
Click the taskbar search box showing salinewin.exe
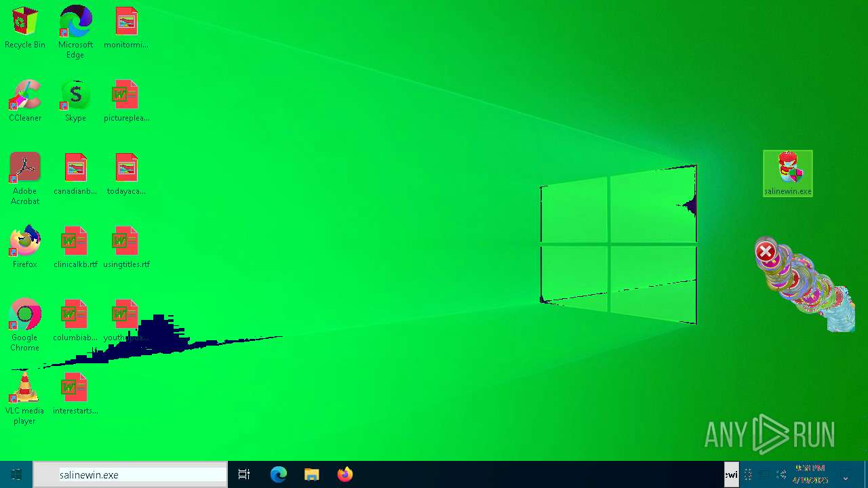click(x=130, y=474)
